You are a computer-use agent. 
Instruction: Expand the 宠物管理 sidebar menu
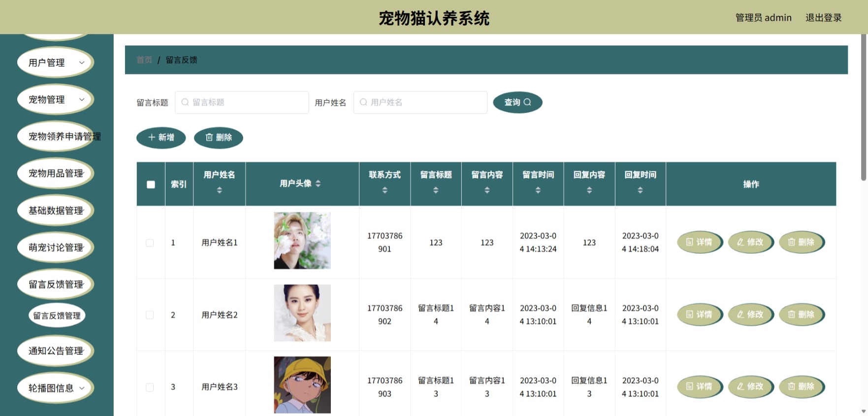click(56, 100)
